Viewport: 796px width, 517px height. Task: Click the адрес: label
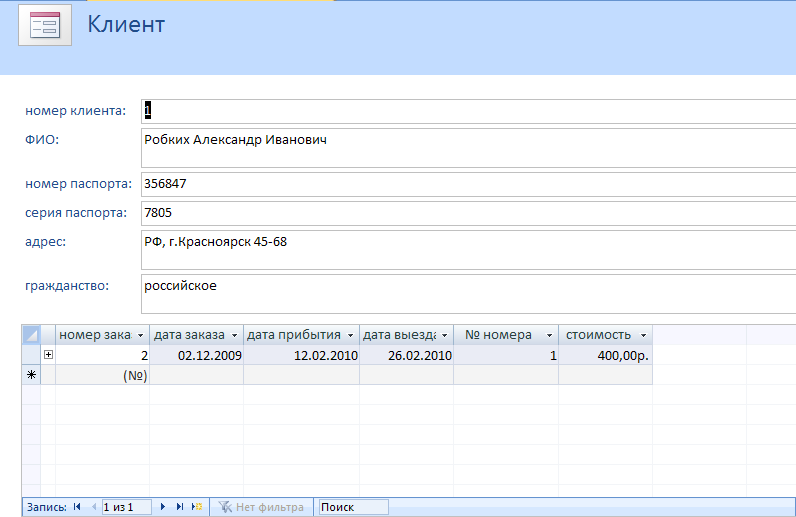point(46,242)
